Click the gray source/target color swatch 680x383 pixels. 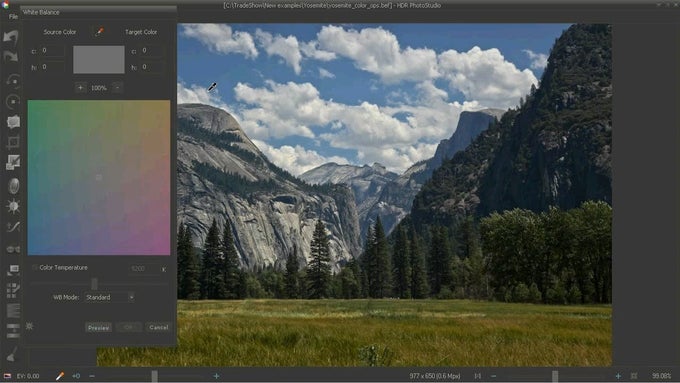(x=99, y=59)
